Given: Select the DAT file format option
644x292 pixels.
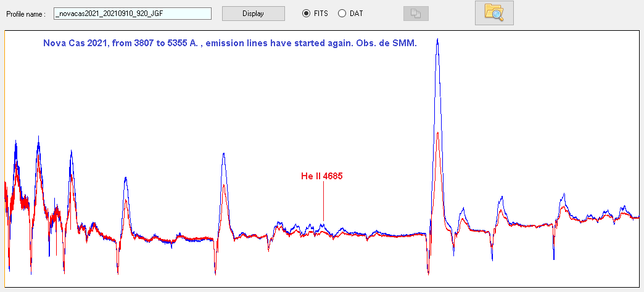Looking at the screenshot, I should click(342, 14).
